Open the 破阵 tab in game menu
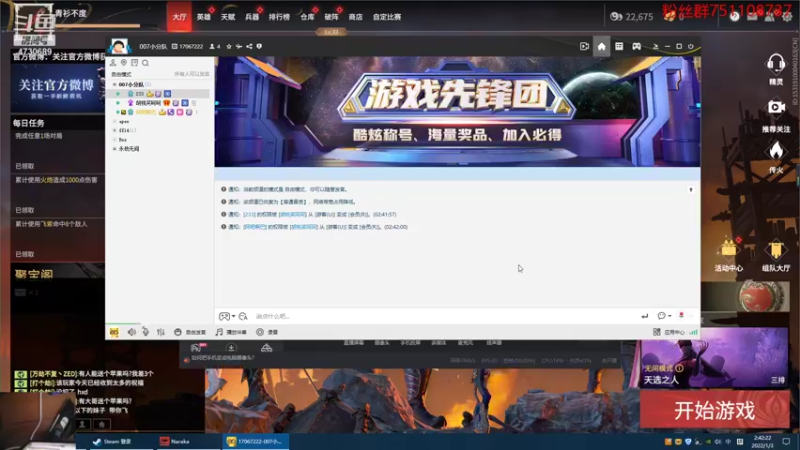Viewport: 800px width, 450px height. click(332, 17)
